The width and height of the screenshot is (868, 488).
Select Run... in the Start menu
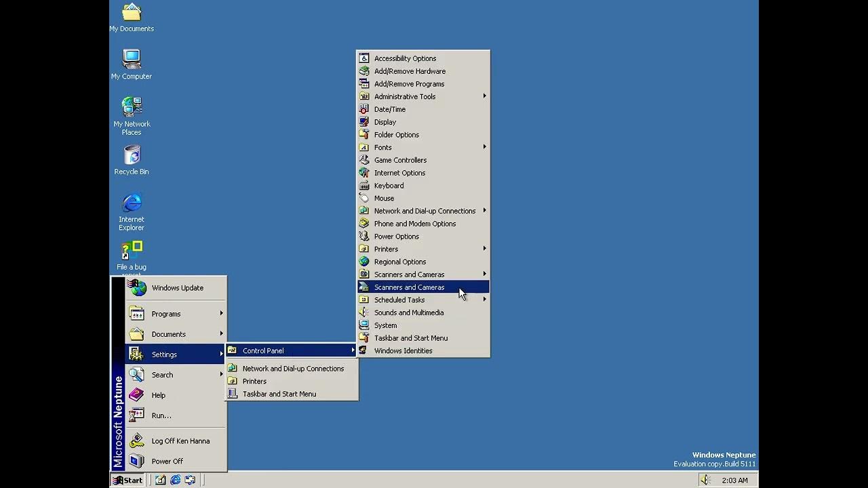(176, 415)
